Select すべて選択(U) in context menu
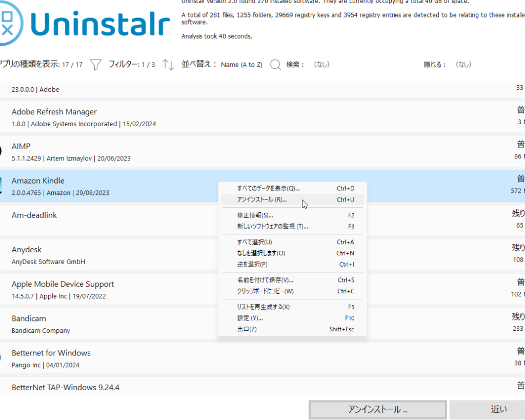The width and height of the screenshot is (525, 420). coord(292,242)
